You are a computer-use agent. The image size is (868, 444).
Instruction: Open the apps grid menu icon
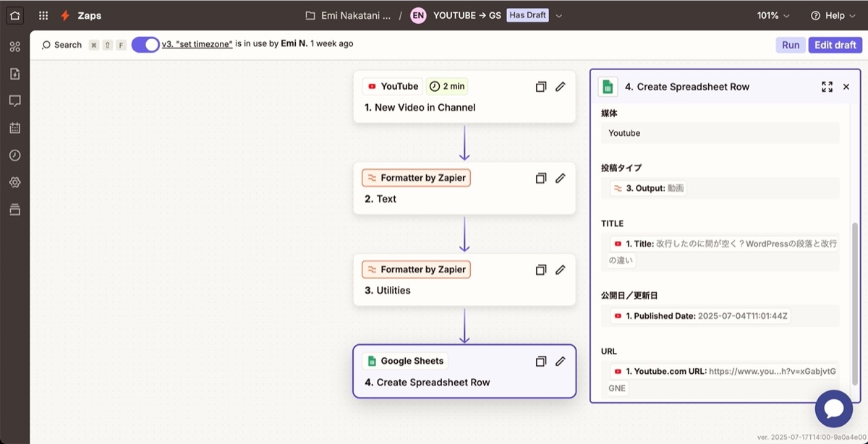tap(43, 15)
